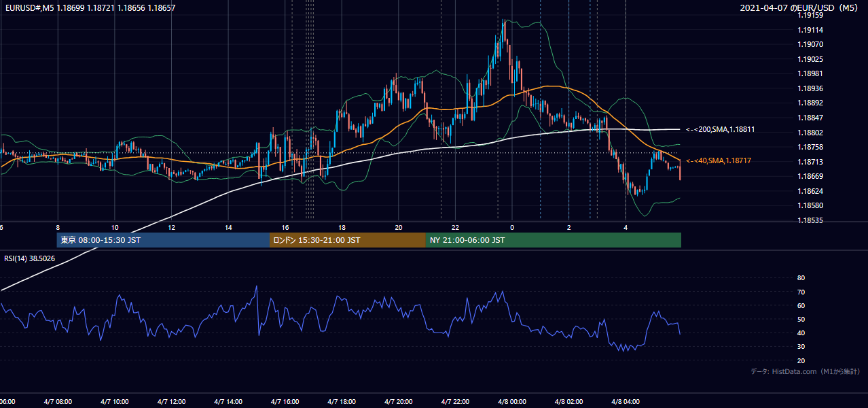Click price level 1.19070 on the price axis
The width and height of the screenshot is (868, 408).
810,44
